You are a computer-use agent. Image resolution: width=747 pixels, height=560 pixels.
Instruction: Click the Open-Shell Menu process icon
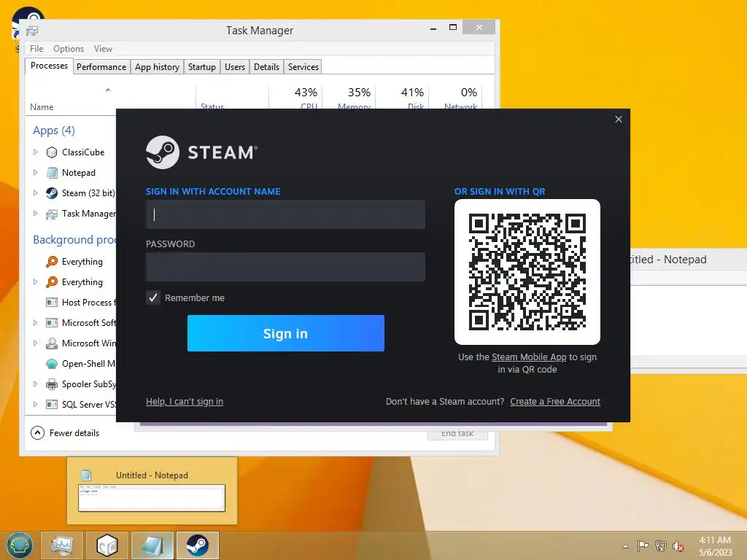click(x=52, y=364)
